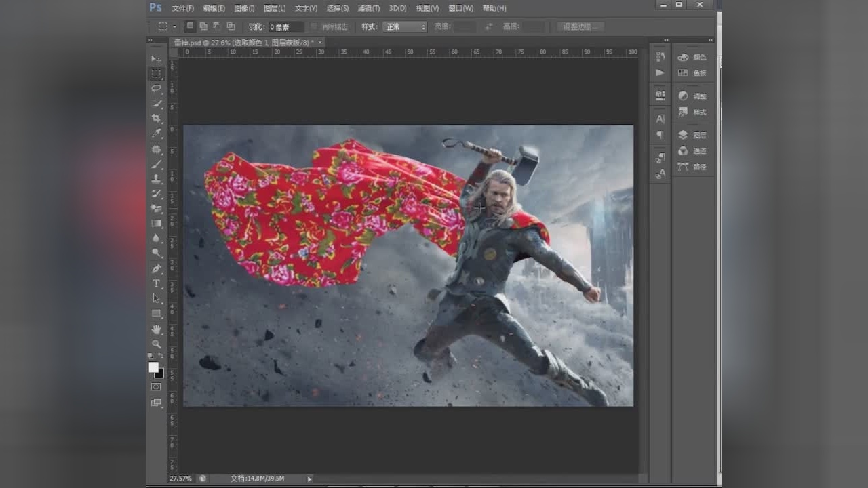868x488 pixels.
Task: Open the marquee tool preset picker arrow
Action: (x=174, y=26)
